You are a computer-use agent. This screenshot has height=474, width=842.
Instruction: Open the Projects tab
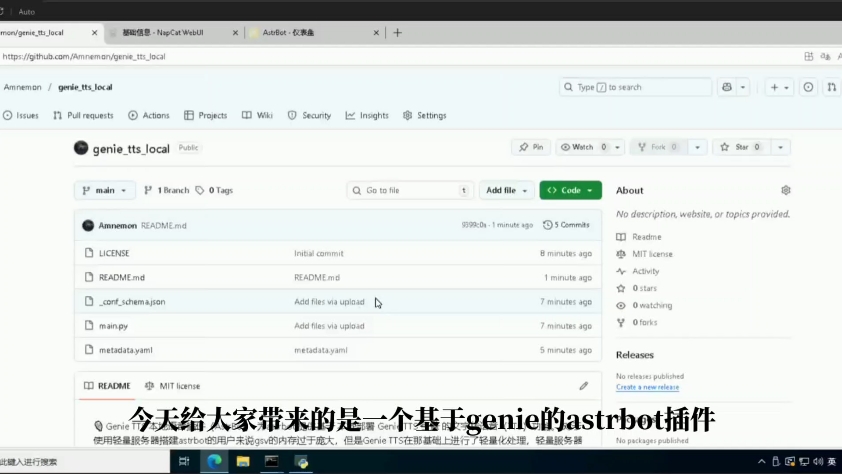pyautogui.click(x=206, y=115)
